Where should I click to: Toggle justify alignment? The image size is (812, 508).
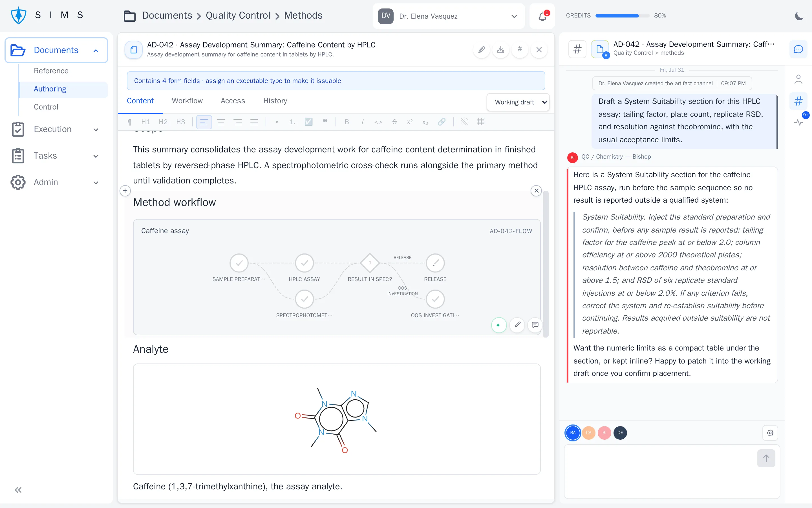[x=254, y=122]
